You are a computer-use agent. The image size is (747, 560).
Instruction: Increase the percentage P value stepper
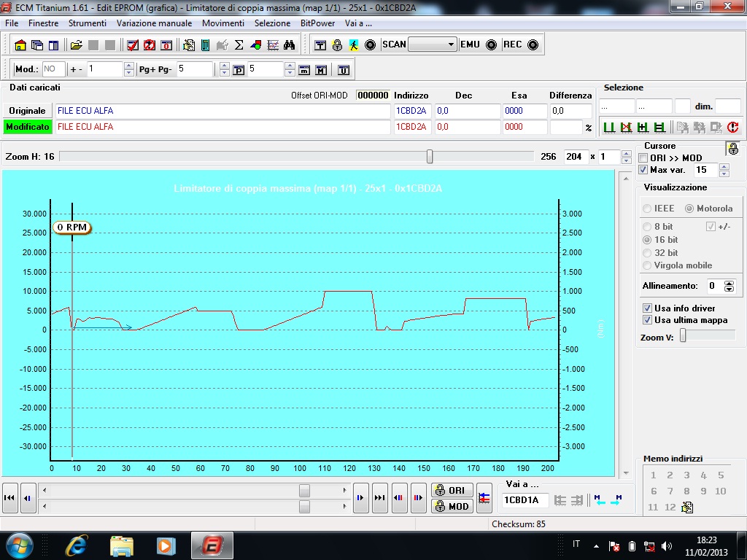click(x=290, y=66)
